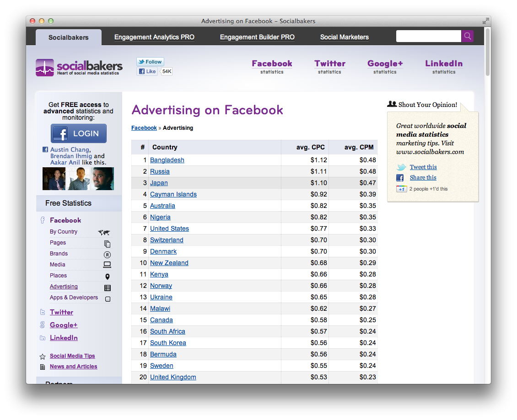Click the LinkedIn icon in sidebar

[43, 338]
